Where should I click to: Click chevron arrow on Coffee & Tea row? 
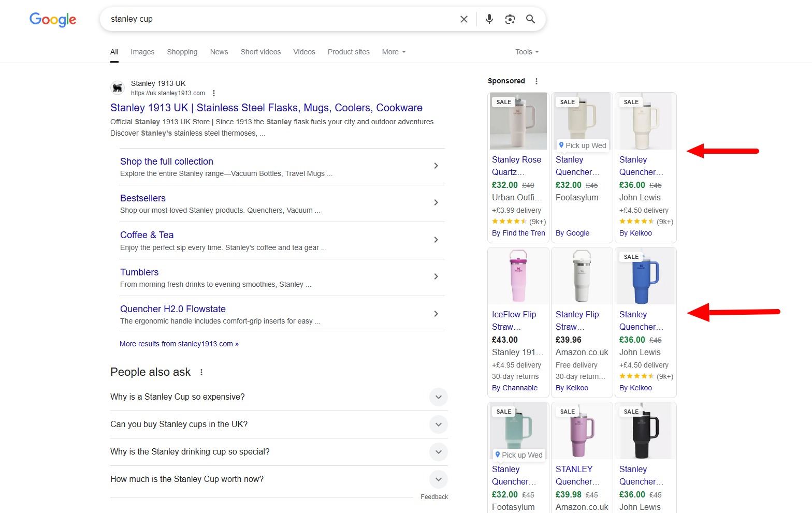click(436, 240)
